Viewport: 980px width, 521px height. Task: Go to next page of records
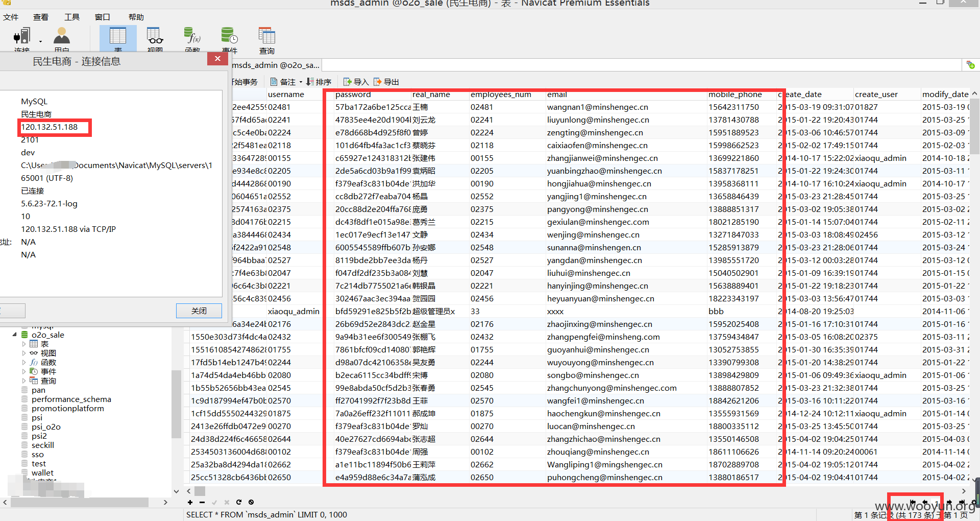click(x=949, y=503)
